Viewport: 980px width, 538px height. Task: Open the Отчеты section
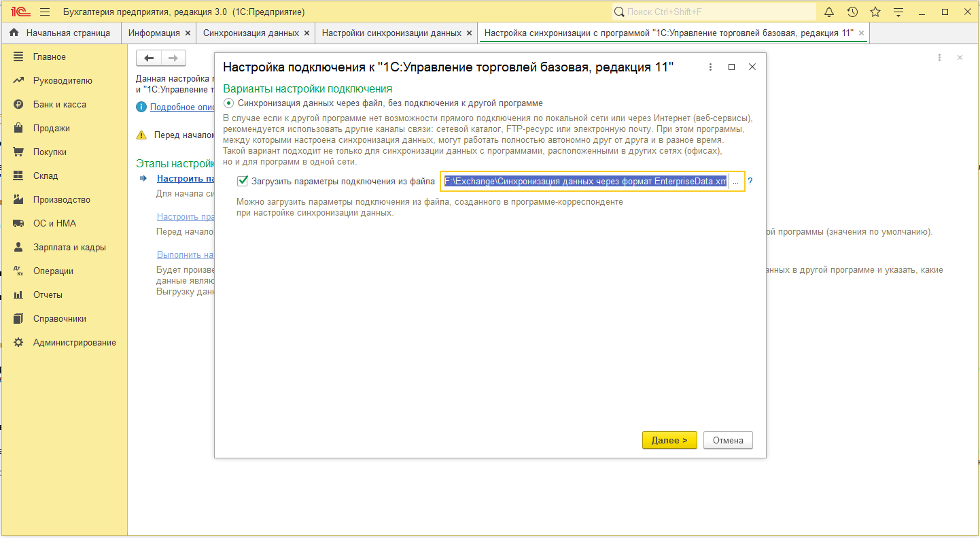[65, 295]
